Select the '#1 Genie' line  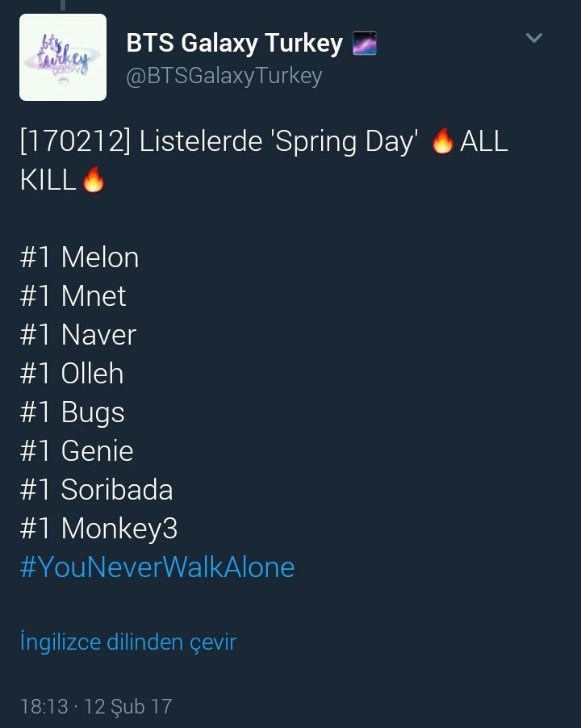[x=77, y=451]
